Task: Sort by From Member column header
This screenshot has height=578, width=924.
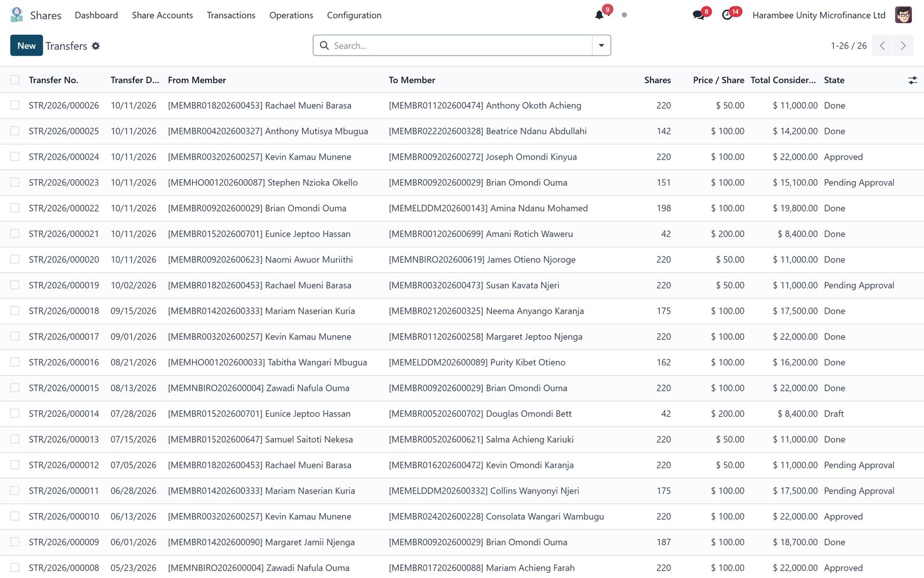Action: tap(197, 80)
